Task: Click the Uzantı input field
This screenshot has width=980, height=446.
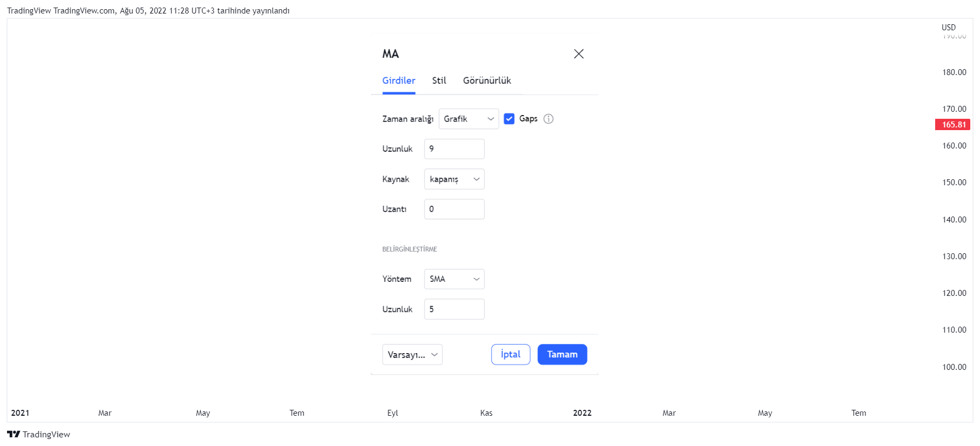Action: point(454,209)
